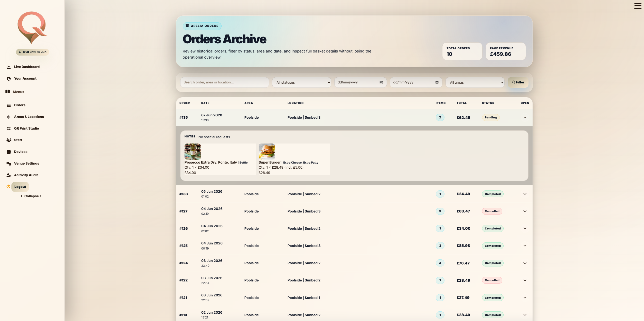
Task: Click the Logout power icon
Action: (x=8, y=187)
